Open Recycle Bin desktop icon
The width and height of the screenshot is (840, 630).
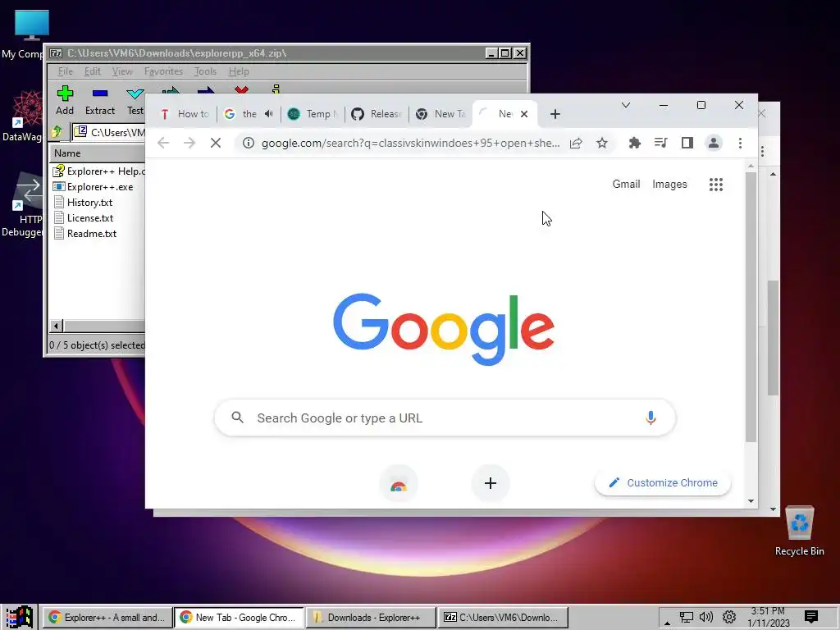click(x=799, y=531)
